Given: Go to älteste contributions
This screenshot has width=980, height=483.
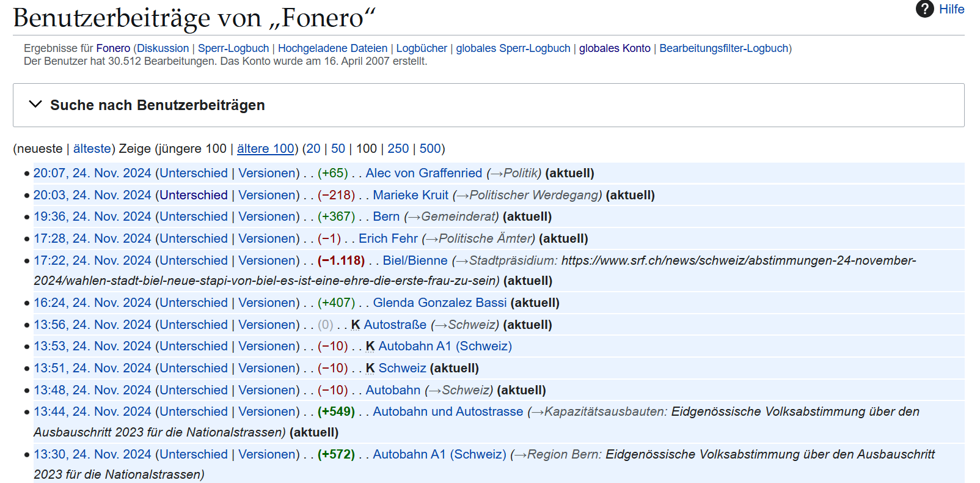Looking at the screenshot, I should point(92,149).
